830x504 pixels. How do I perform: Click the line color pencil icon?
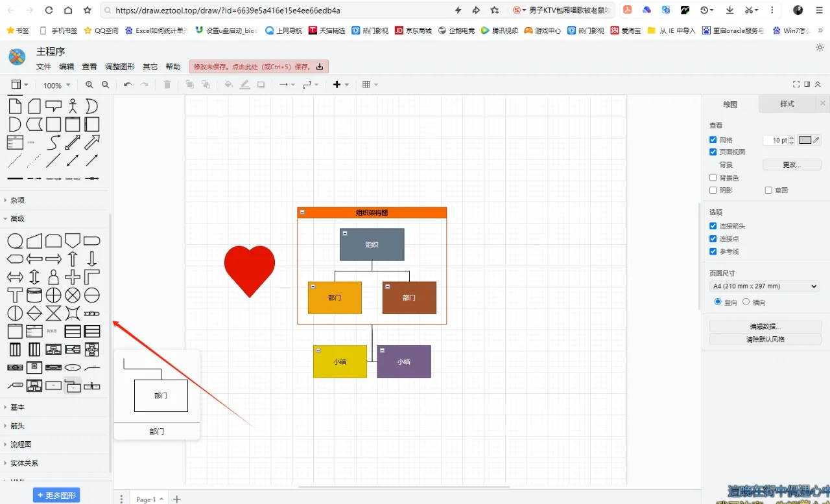244,85
